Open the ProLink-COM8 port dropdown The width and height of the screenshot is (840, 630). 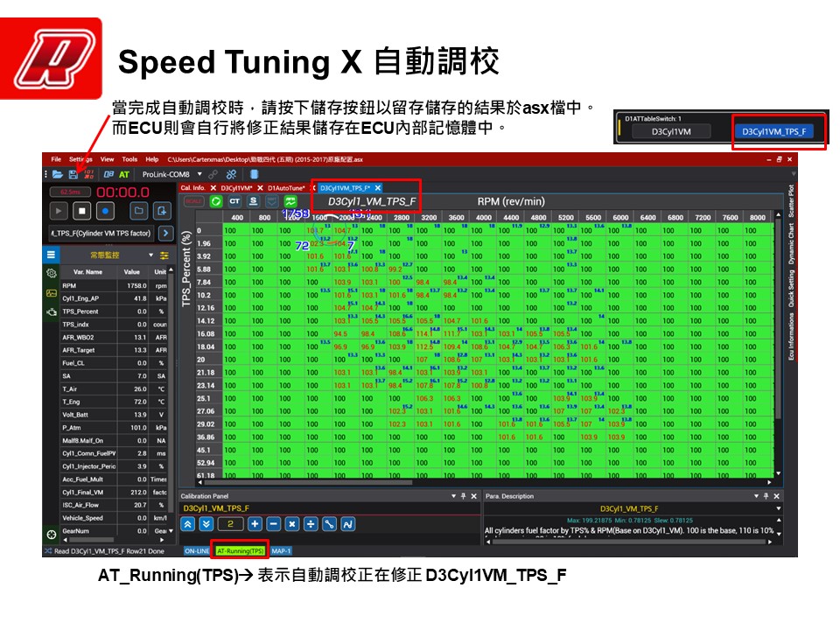(199, 174)
